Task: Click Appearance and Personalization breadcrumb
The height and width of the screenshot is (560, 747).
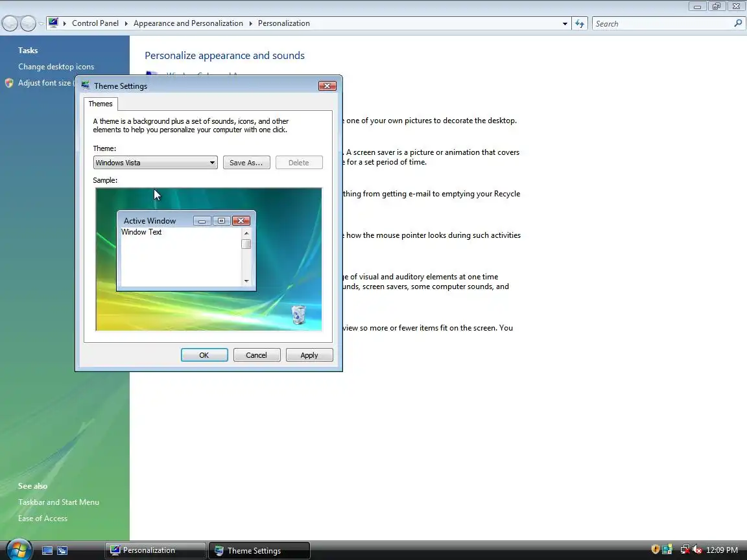Action: 188,23
